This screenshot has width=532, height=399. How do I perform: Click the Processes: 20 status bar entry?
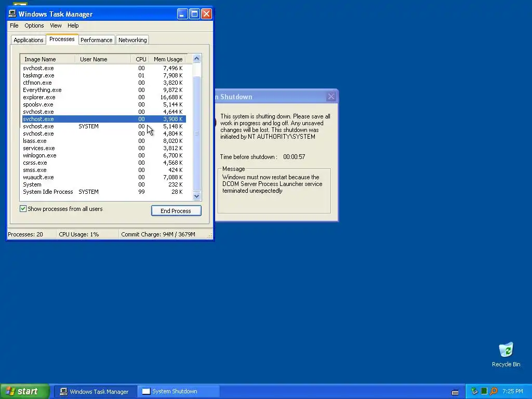click(32, 234)
